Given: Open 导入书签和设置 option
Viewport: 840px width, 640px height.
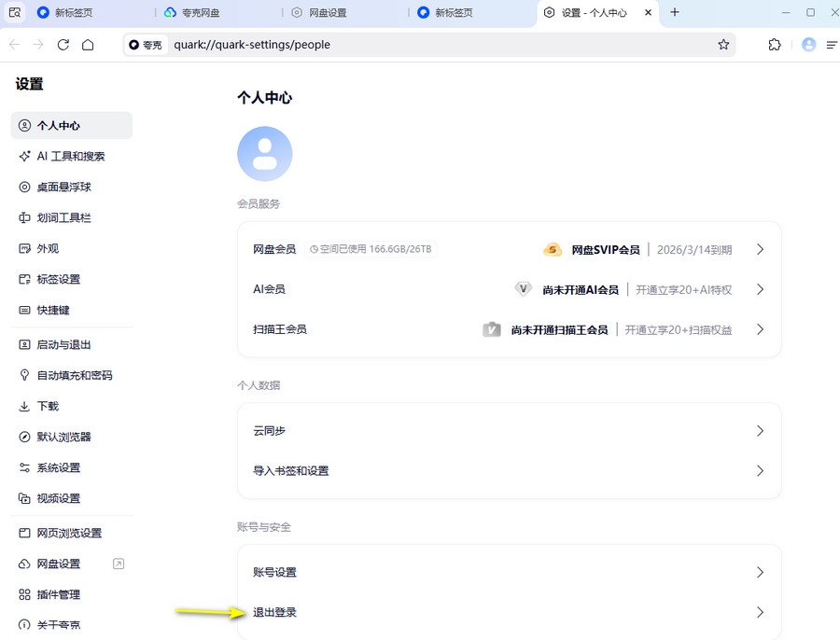Looking at the screenshot, I should [x=291, y=471].
